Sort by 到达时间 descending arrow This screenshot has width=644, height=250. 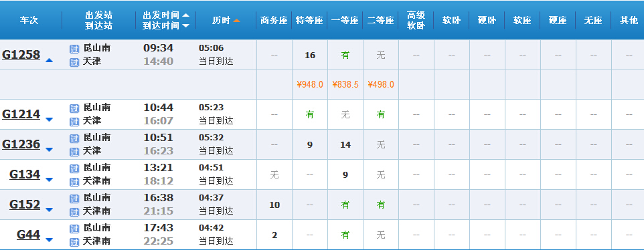pos(185,26)
